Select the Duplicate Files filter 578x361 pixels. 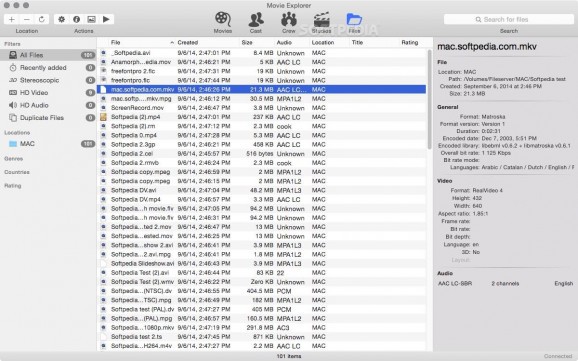48,118
